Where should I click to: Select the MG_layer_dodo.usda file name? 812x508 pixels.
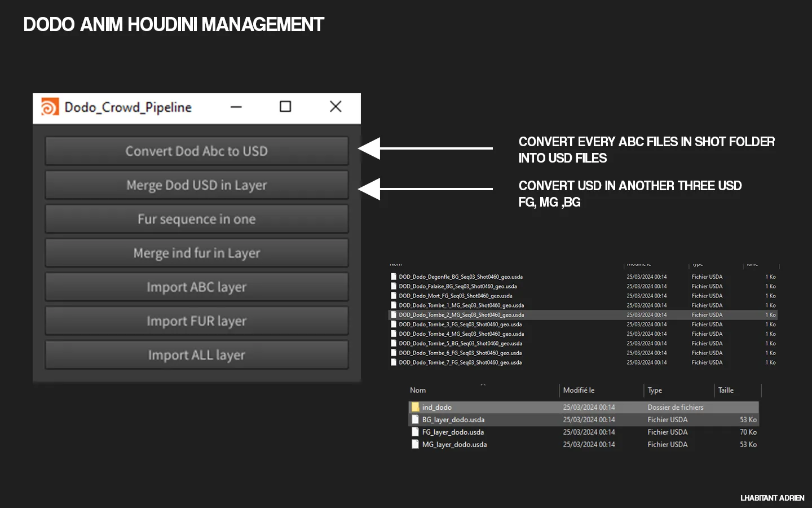tap(454, 444)
